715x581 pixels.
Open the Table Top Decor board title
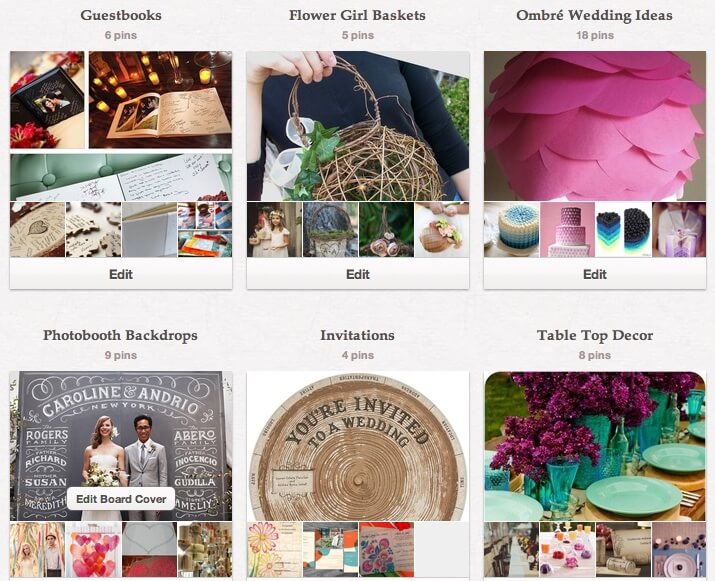595,335
